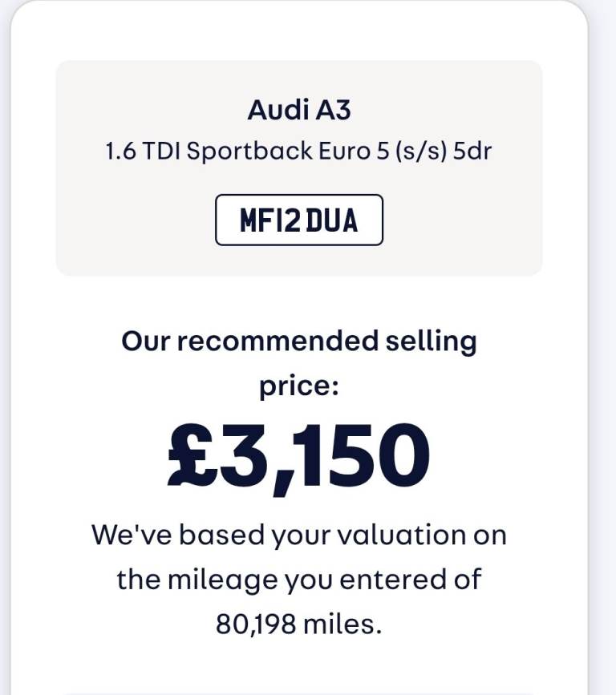The width and height of the screenshot is (616, 695).
Task: Click the word 'selling' in the heading
Action: click(x=431, y=342)
